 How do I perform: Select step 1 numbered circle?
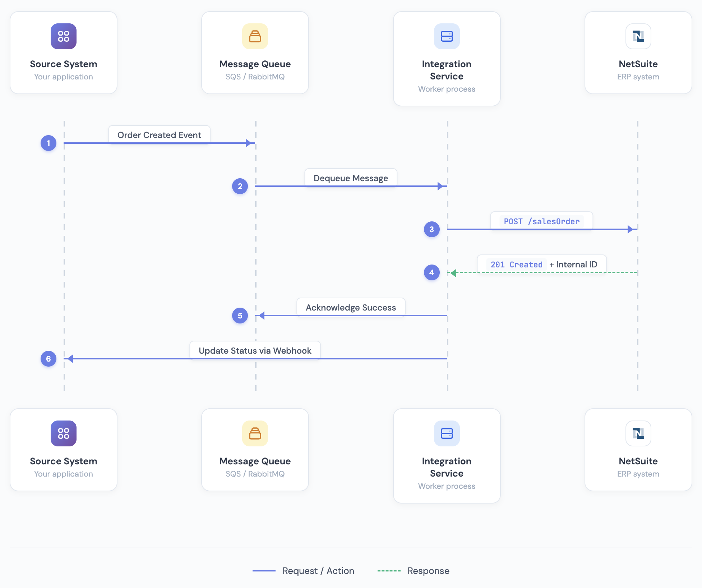click(48, 143)
